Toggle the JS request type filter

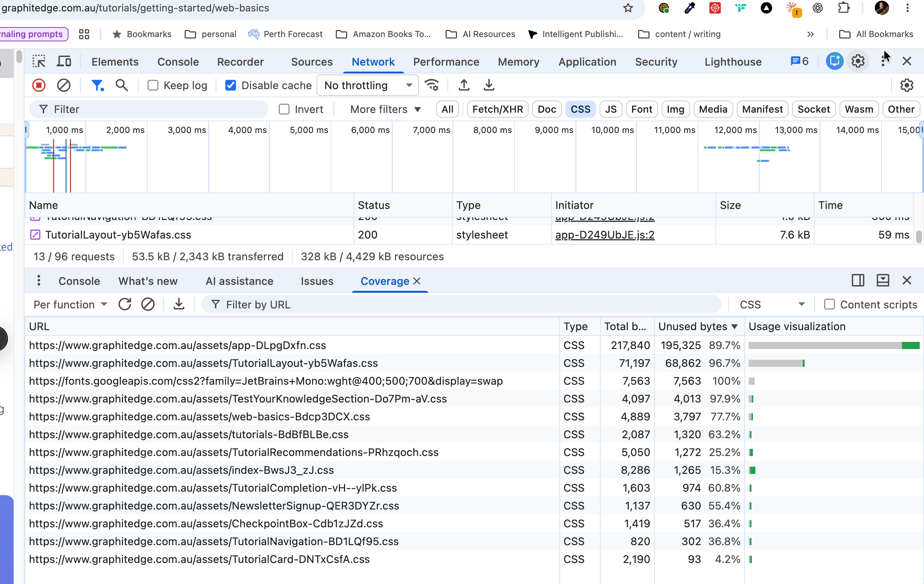click(611, 109)
